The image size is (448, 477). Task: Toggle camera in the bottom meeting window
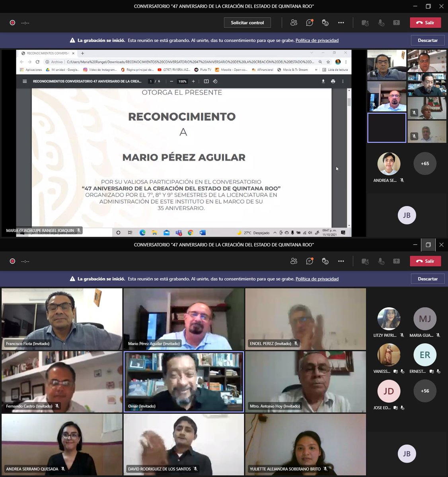coord(365,261)
